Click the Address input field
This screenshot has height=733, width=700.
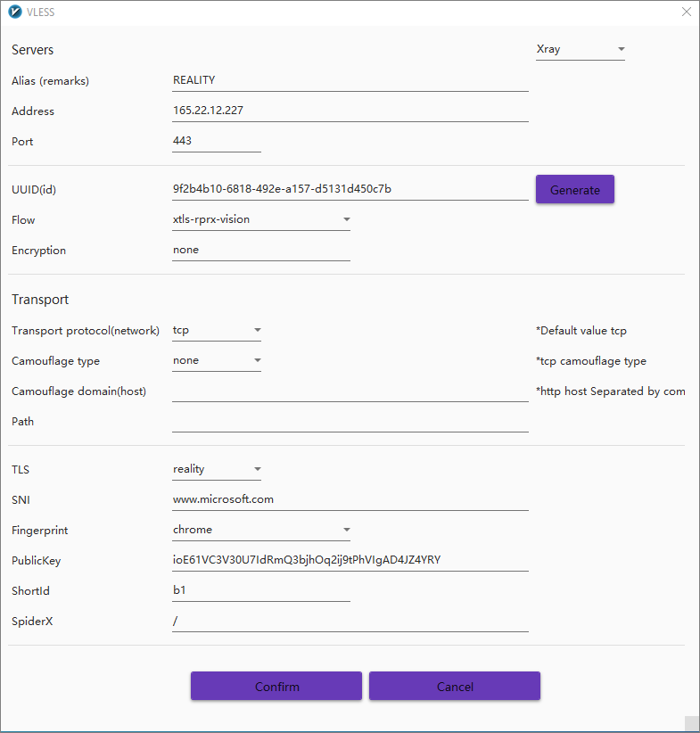click(350, 111)
